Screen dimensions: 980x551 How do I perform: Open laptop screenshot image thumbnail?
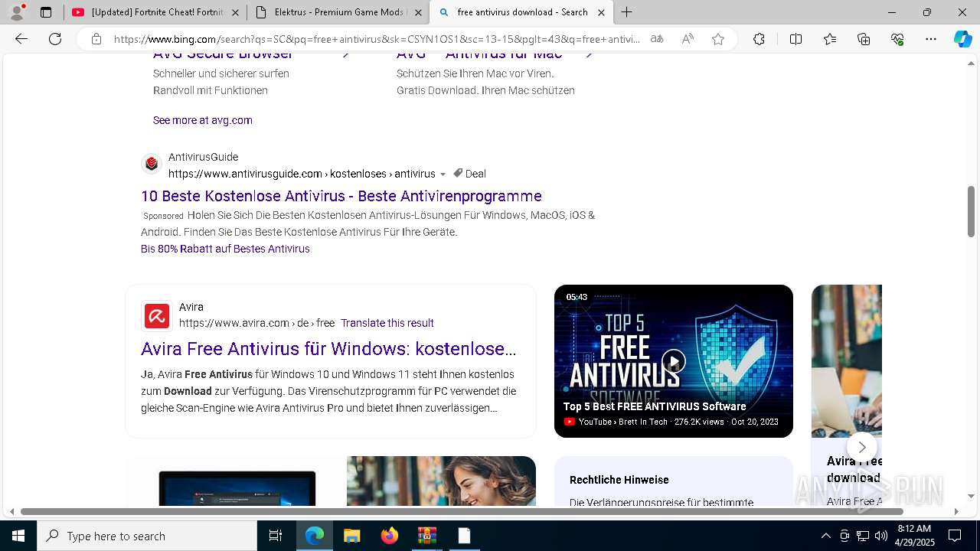pos(236,482)
